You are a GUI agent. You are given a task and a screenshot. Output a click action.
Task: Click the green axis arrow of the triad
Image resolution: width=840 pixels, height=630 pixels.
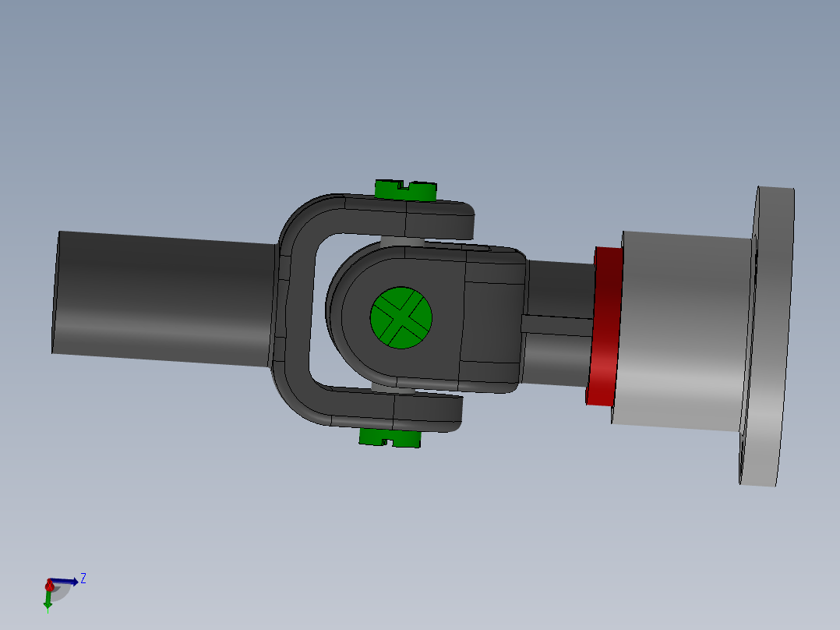click(48, 600)
